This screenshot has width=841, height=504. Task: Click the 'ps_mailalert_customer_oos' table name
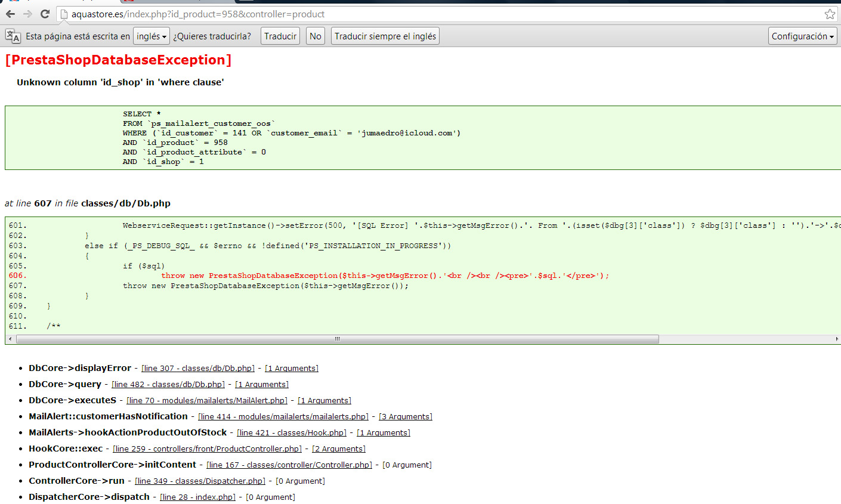212,123
